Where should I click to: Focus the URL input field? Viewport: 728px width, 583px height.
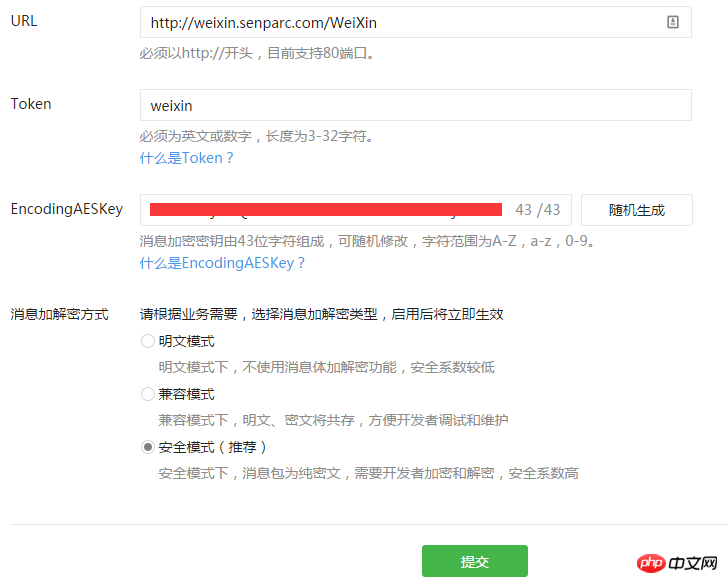(x=416, y=22)
